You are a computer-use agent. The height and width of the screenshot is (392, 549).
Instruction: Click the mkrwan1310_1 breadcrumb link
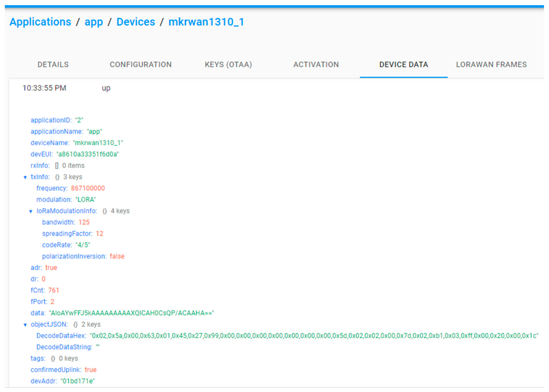coord(206,22)
